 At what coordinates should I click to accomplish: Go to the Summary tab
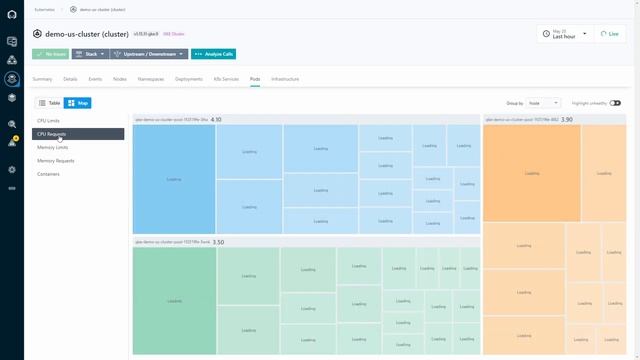(42, 79)
